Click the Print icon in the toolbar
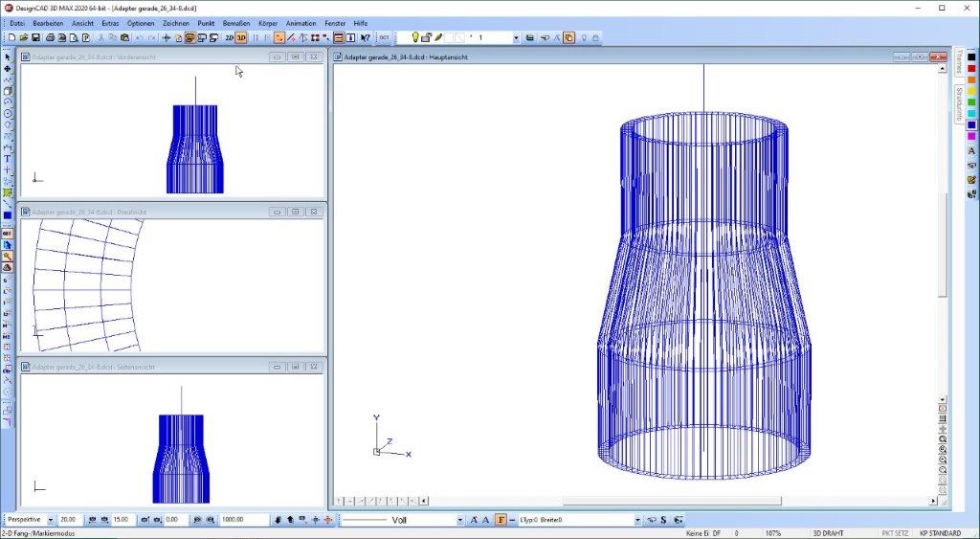980x539 pixels. 49,38
